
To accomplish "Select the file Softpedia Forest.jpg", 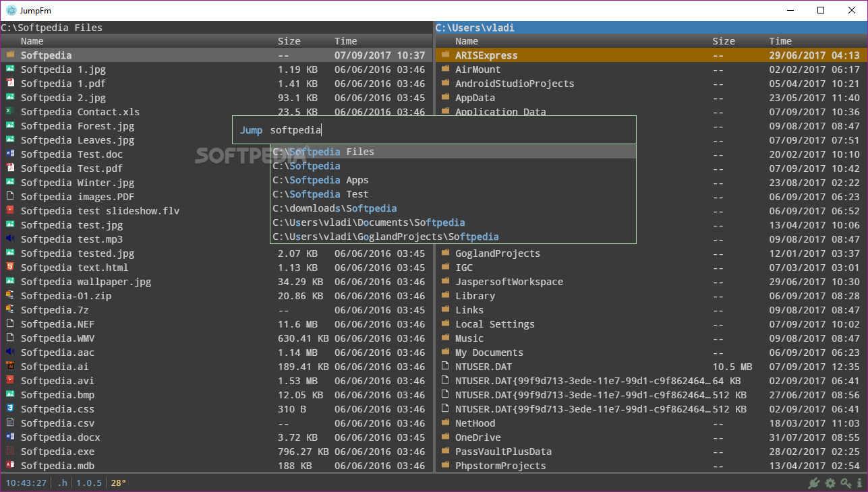I will coord(216,126).
